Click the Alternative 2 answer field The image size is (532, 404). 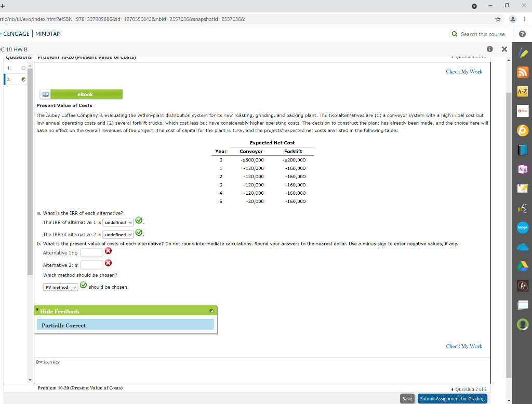click(91, 265)
